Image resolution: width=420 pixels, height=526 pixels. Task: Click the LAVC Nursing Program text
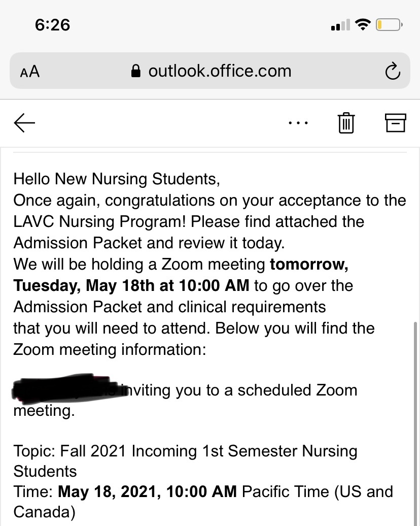point(99,221)
